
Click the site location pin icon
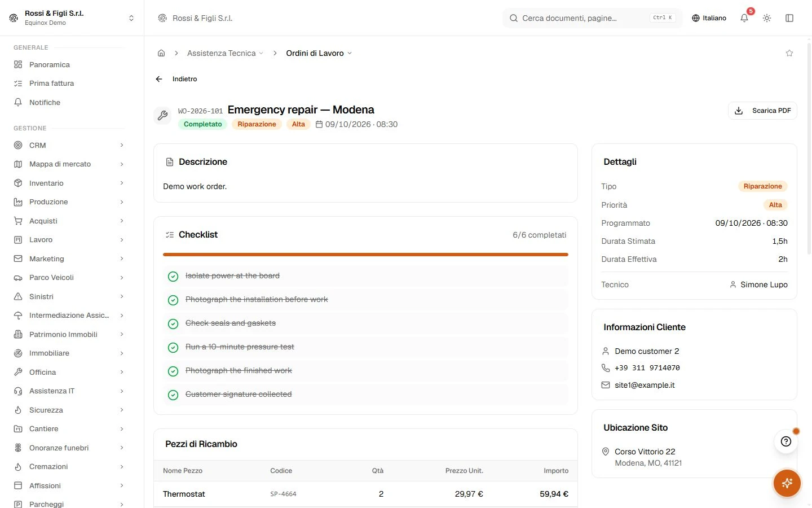606,452
